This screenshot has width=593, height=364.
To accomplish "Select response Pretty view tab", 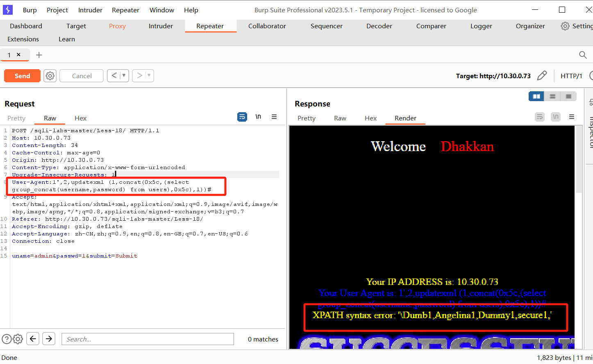I will tap(307, 118).
